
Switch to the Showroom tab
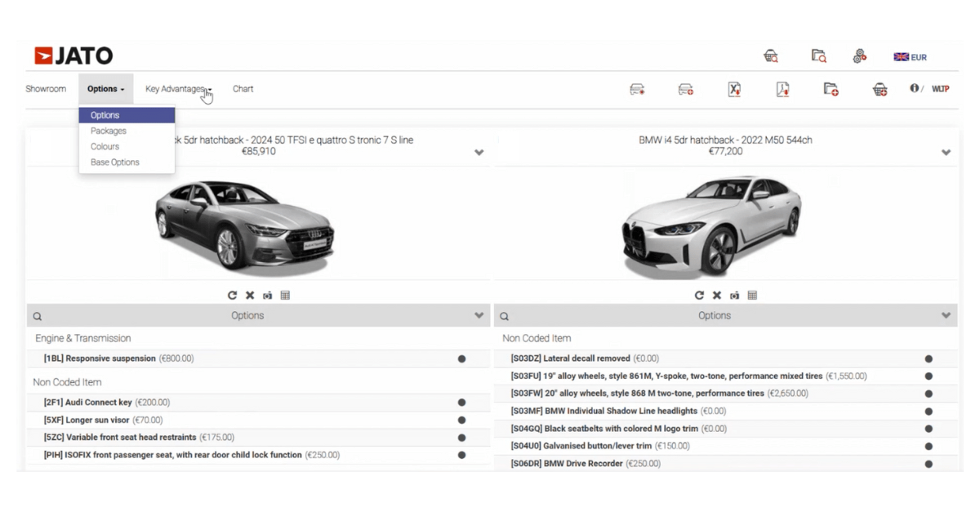pyautogui.click(x=46, y=88)
